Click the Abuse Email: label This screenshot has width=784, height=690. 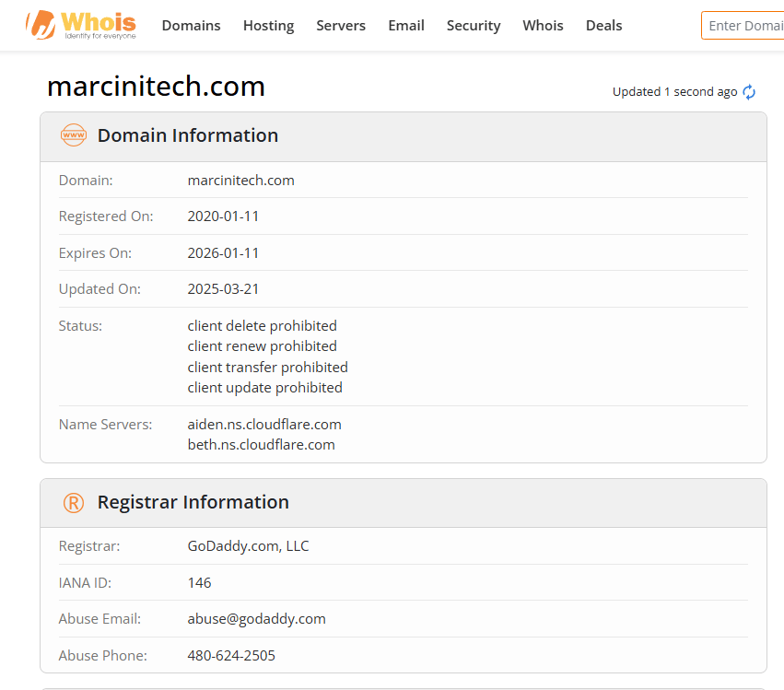99,619
